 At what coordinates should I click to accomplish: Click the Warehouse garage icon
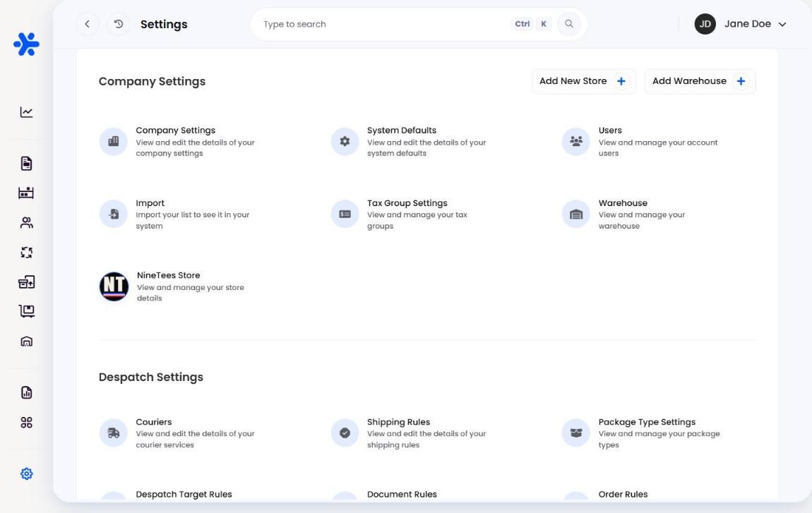(x=576, y=214)
